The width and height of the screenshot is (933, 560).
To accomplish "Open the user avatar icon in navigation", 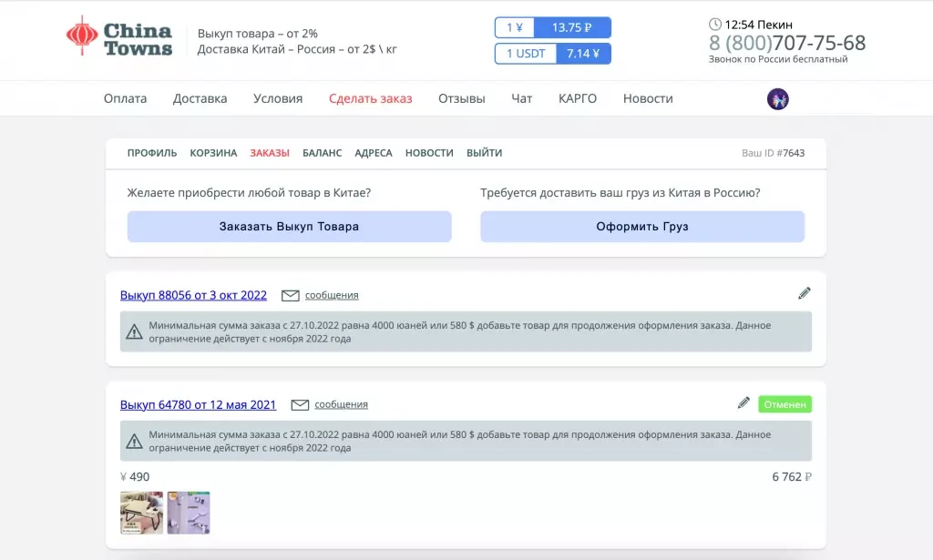I will [x=778, y=98].
